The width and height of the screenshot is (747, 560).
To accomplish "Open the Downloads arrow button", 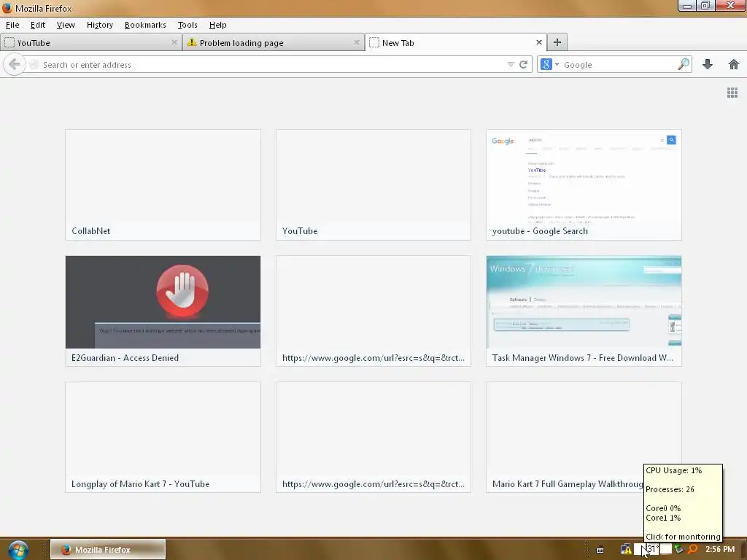I will click(x=708, y=64).
